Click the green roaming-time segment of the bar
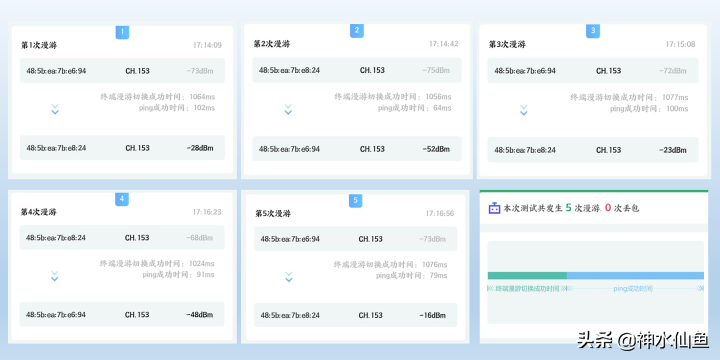720x360 pixels. (x=527, y=276)
